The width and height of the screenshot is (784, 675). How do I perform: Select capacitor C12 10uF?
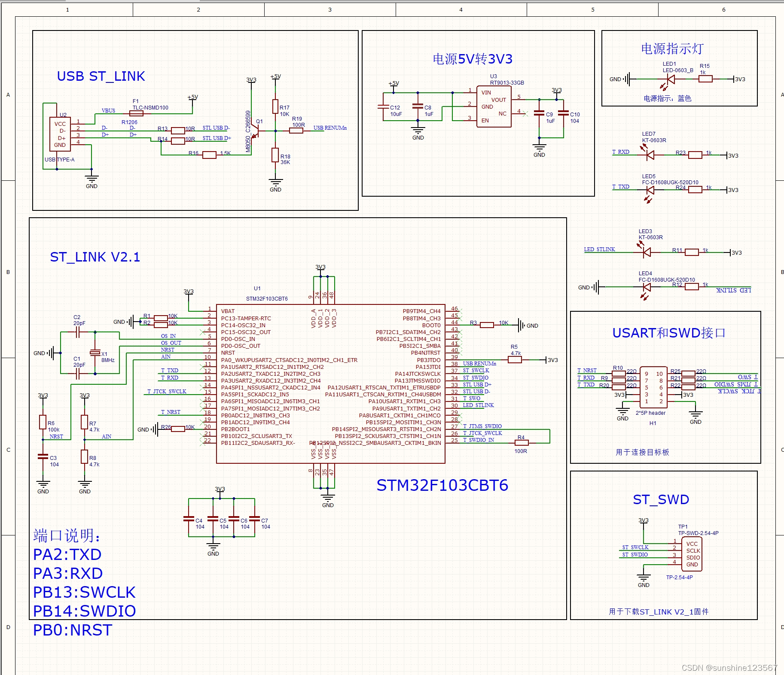coord(383,107)
